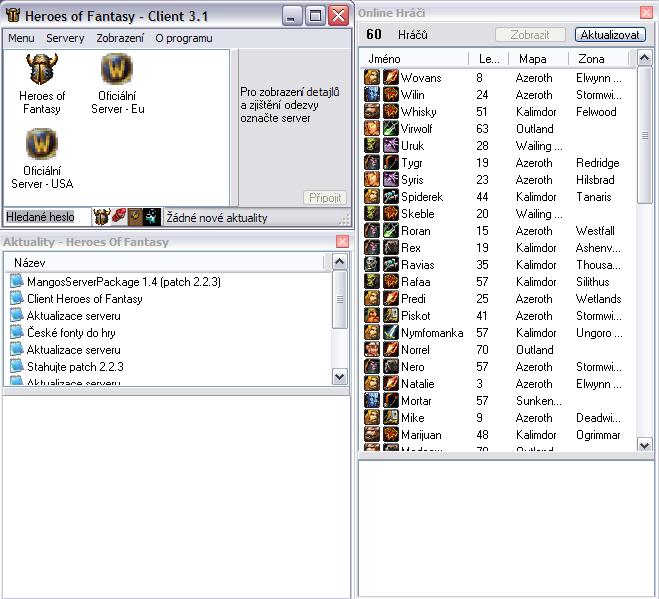Sort players by the Jméno column header
Viewport: 659px width, 599px height.
click(x=414, y=58)
